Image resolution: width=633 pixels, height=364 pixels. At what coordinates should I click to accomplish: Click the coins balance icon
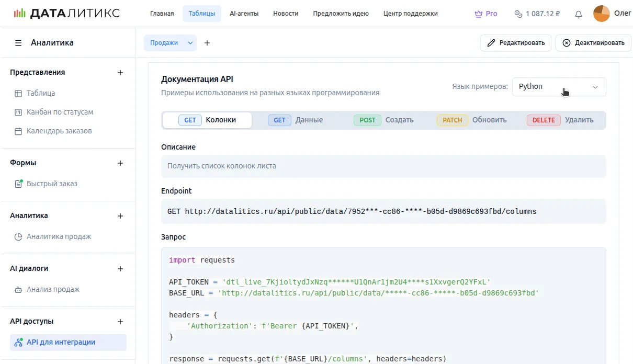[518, 14]
